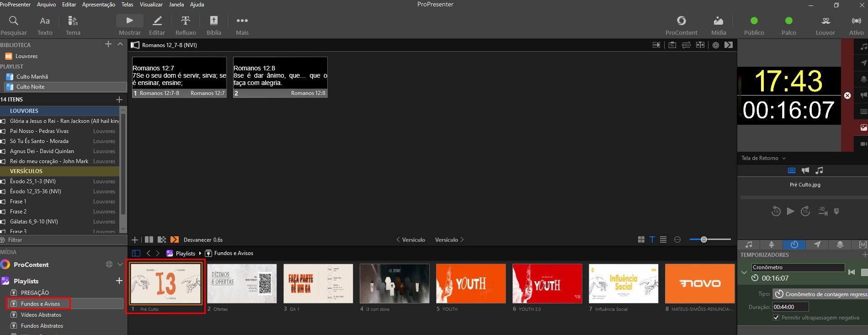The width and height of the screenshot is (868, 335).
Task: Select the Vídeos Abstratos media playlist
Action: pos(41,315)
